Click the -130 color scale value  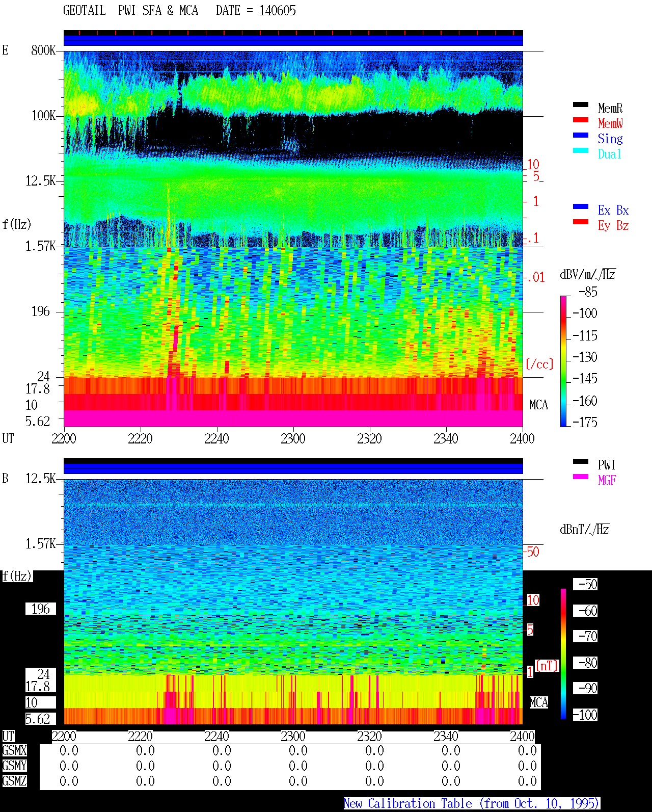585,357
